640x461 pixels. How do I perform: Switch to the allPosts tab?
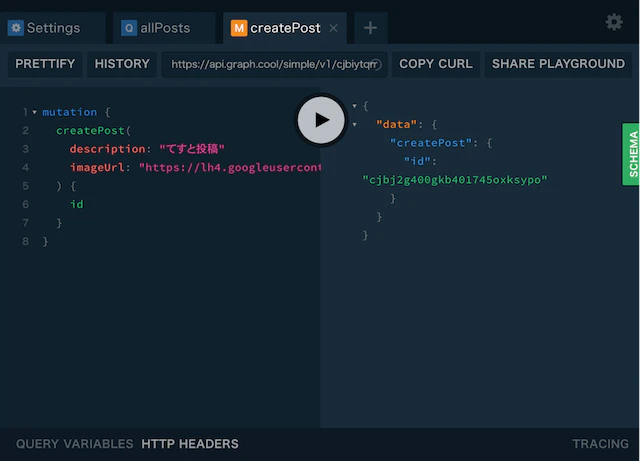click(164, 28)
